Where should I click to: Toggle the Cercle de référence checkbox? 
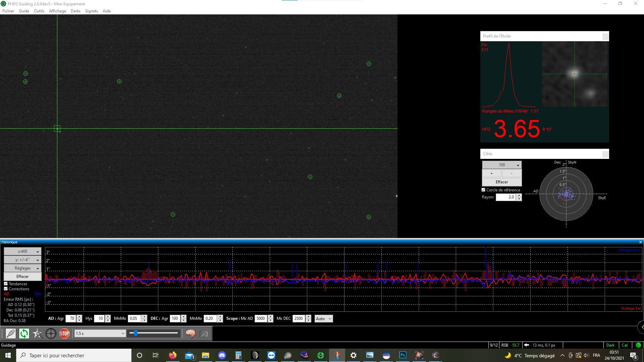coord(483,190)
